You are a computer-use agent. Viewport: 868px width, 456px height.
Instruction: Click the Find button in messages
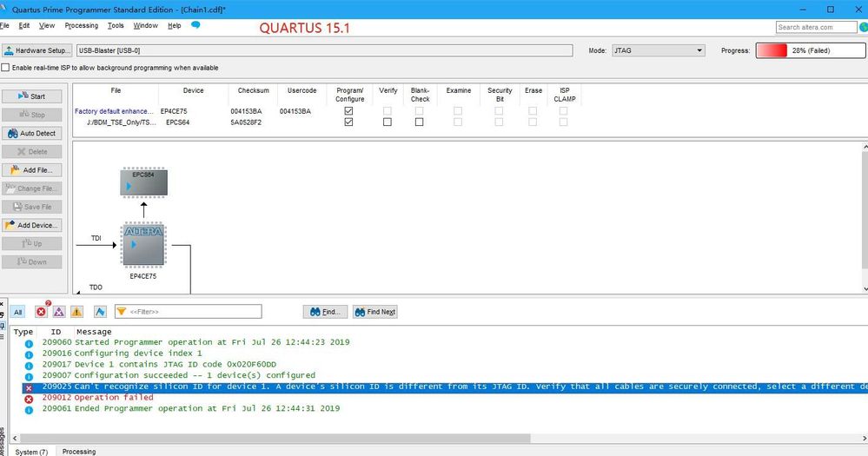[325, 312]
